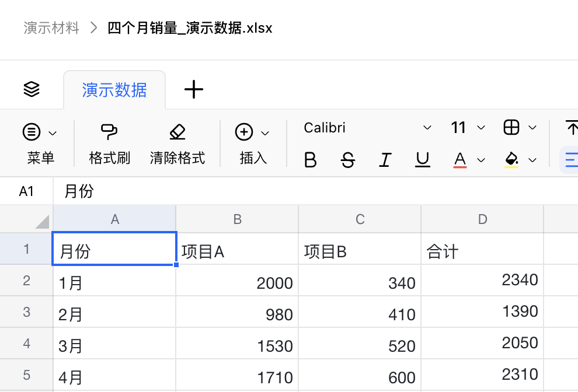Screen dimensions: 578x392
Task: Toggle strikethrough formatting
Action: click(x=347, y=160)
